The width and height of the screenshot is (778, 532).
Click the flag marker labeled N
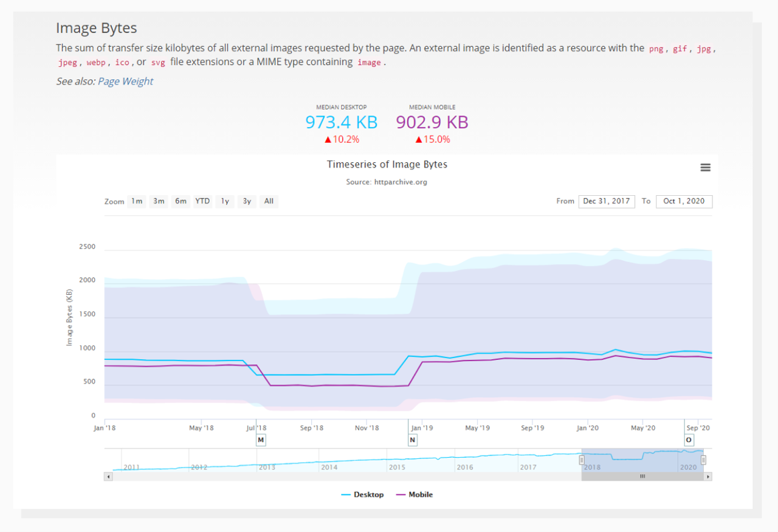click(x=412, y=439)
